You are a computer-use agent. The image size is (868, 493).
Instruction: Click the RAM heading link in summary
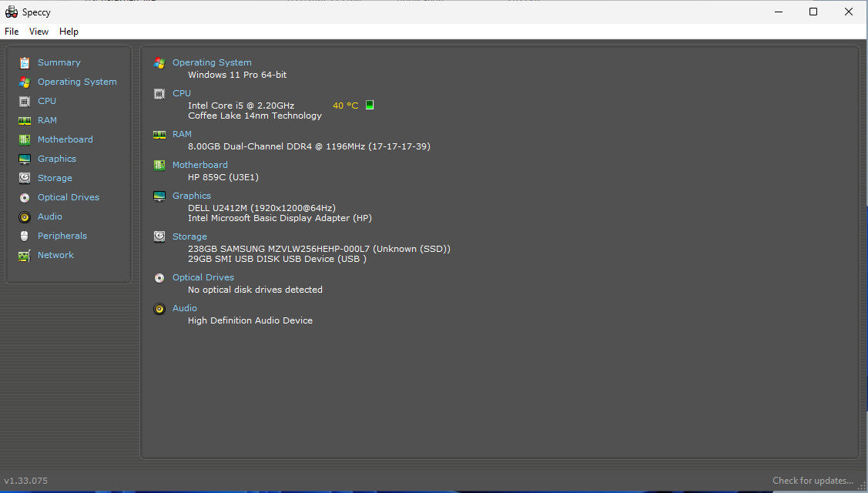coord(182,134)
